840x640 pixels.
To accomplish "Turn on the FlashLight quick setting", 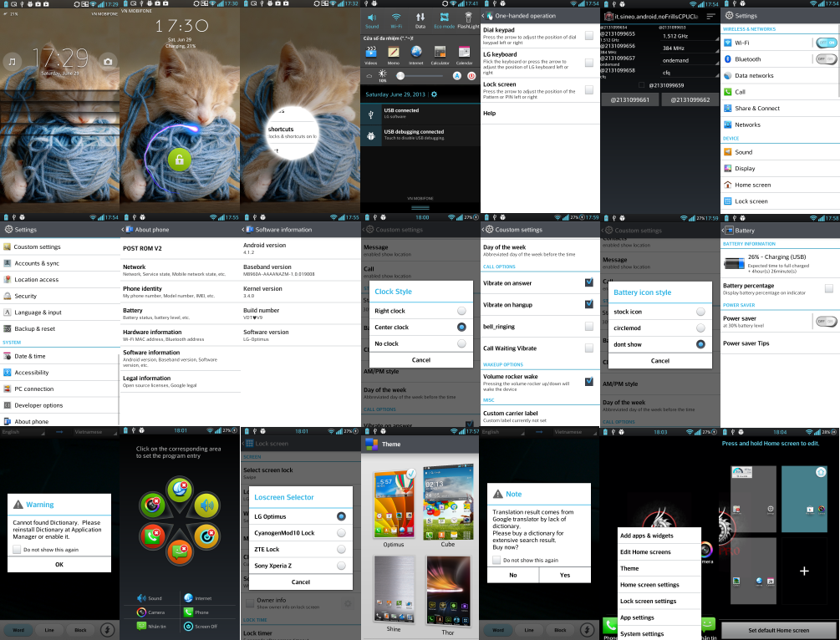I will click(468, 20).
